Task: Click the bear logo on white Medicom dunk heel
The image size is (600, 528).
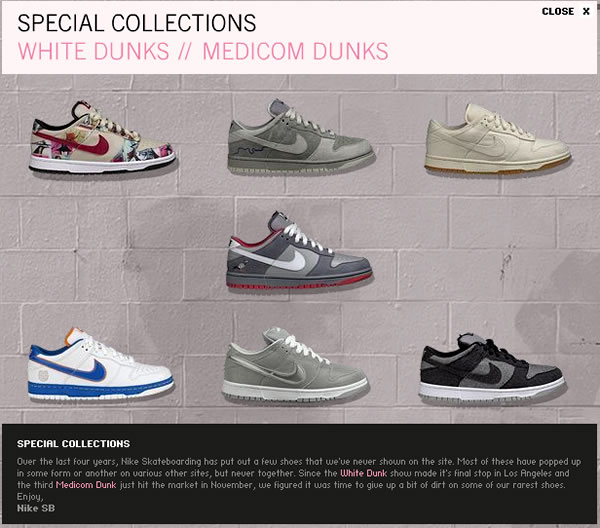Action: (x=43, y=375)
